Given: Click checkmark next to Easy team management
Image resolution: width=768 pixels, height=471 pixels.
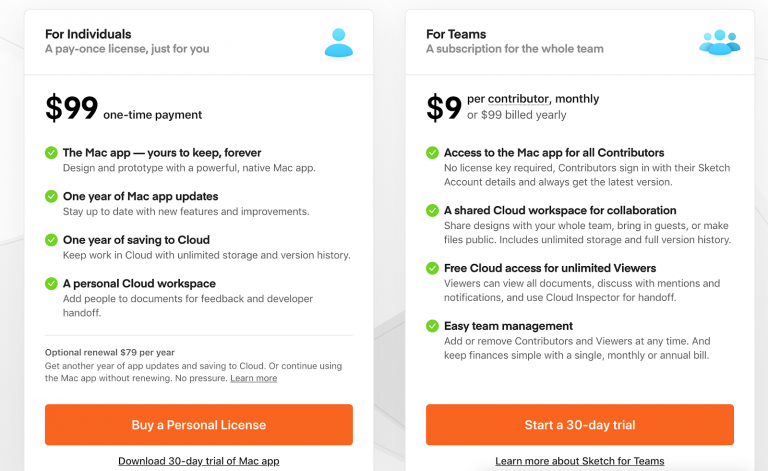Looking at the screenshot, I should tap(432, 326).
